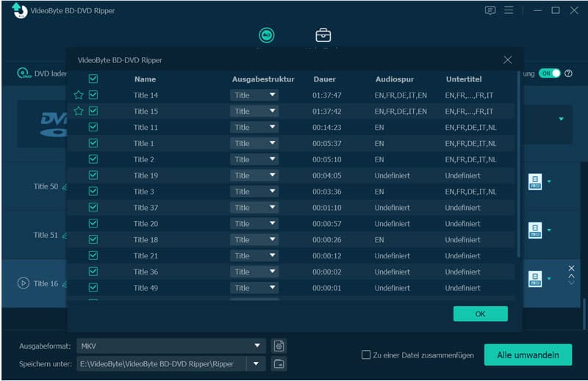Click the Audiospur column header
This screenshot has width=588, height=381.
click(395, 79)
